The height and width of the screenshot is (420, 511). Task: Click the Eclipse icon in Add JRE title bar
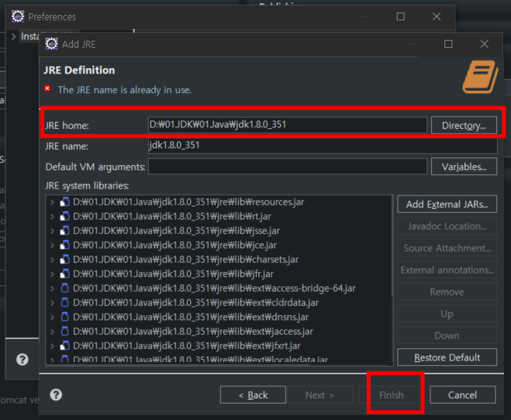[52, 44]
